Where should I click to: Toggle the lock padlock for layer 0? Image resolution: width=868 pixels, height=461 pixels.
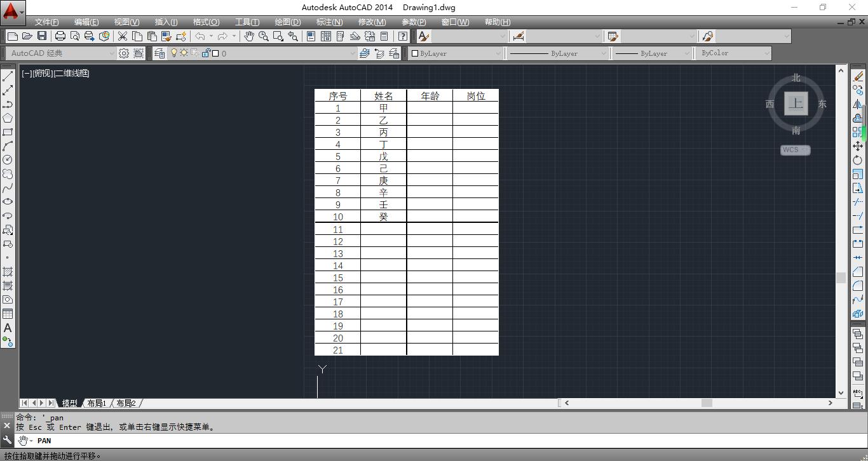(x=206, y=53)
